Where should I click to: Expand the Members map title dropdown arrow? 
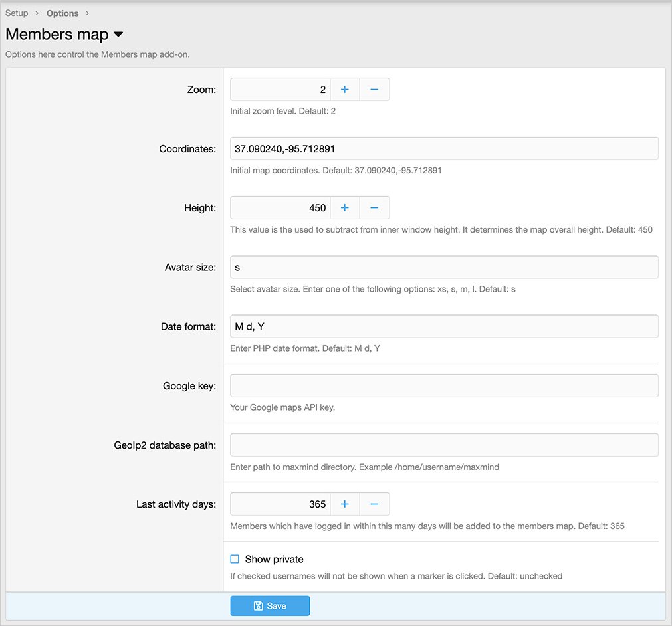pos(118,35)
